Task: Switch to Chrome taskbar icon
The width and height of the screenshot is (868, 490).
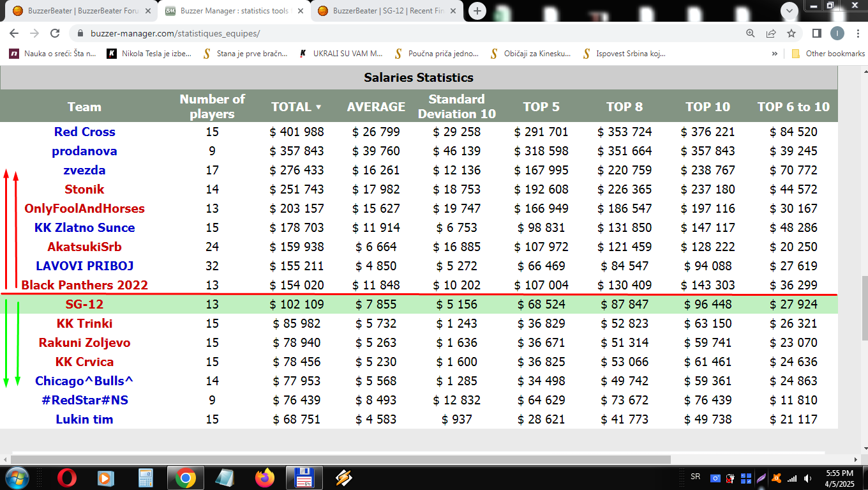Action: [x=185, y=477]
